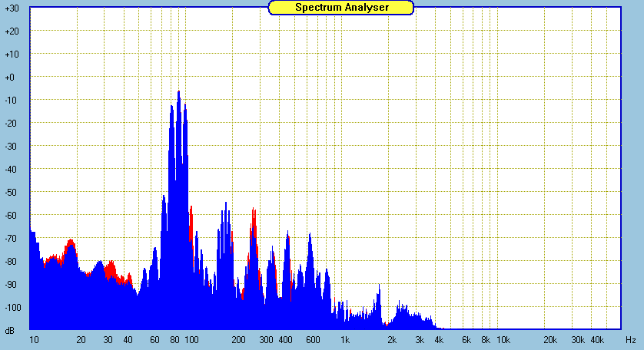Click the 10k frequency axis label
This screenshot has width=644, height=350.
pos(503,339)
